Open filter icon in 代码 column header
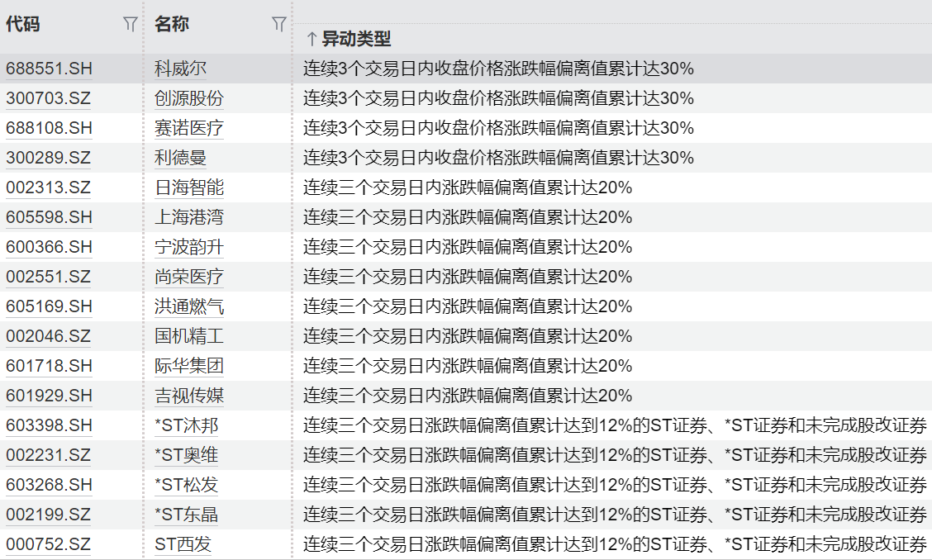 [130, 25]
